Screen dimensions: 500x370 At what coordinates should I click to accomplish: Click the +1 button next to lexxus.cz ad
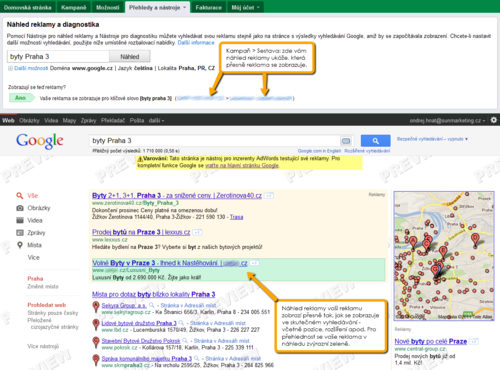(197, 232)
